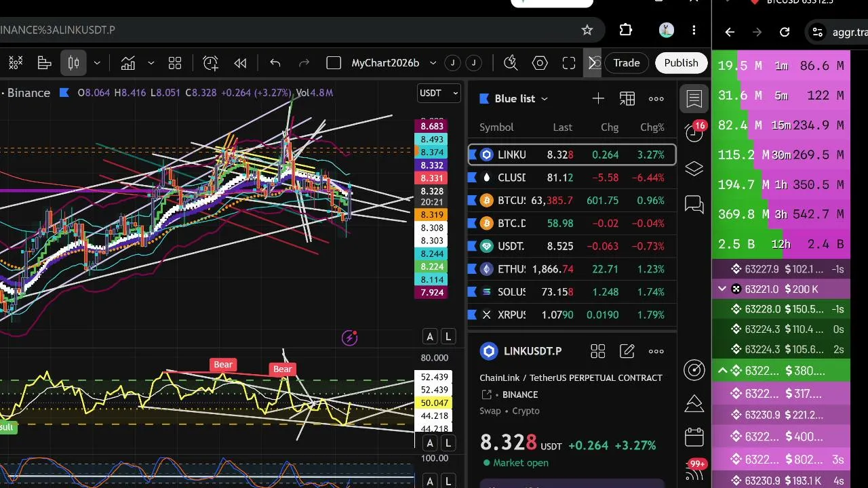Image resolution: width=868 pixels, height=488 pixels.
Task: Open the lightning quick-action button on chart
Action: 349,338
